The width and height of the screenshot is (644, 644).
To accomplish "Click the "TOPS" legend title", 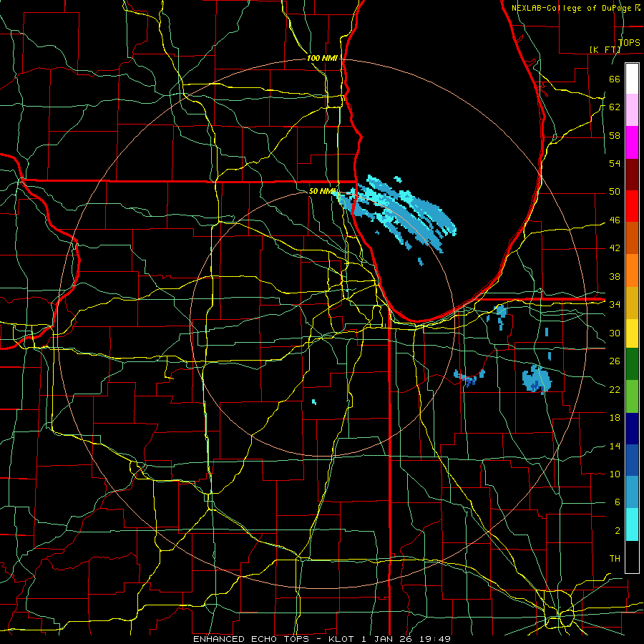I will coord(629,42).
